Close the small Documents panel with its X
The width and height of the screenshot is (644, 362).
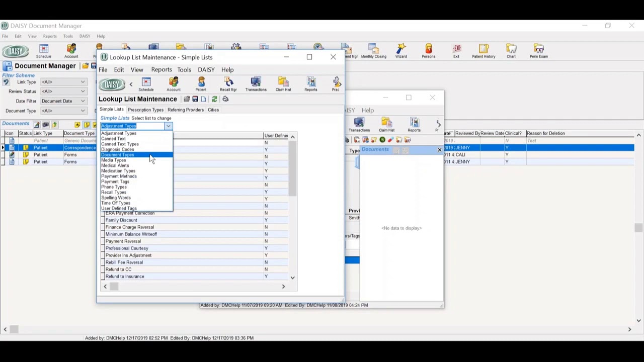[439, 150]
